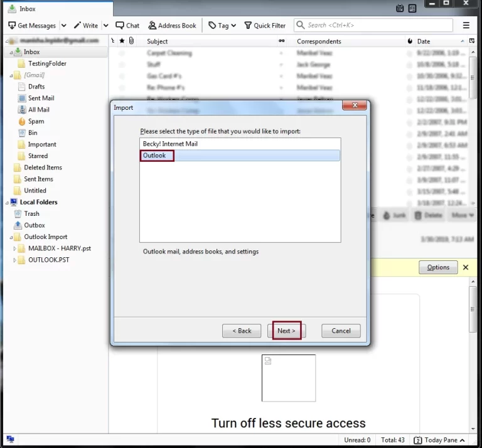Select Becky! Internet Mail import type
This screenshot has width=482, height=448.
coord(240,144)
